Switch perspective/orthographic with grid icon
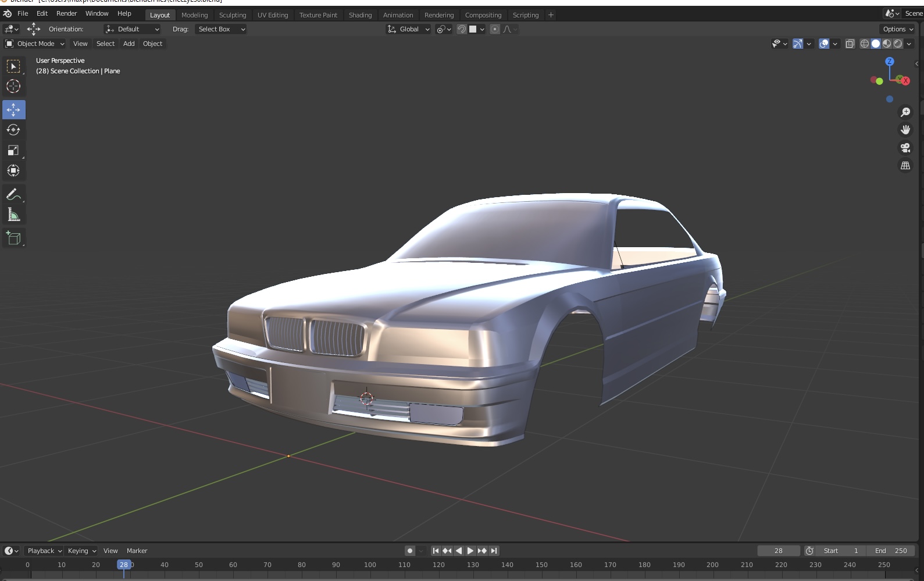The height and width of the screenshot is (581, 924). 905,166
